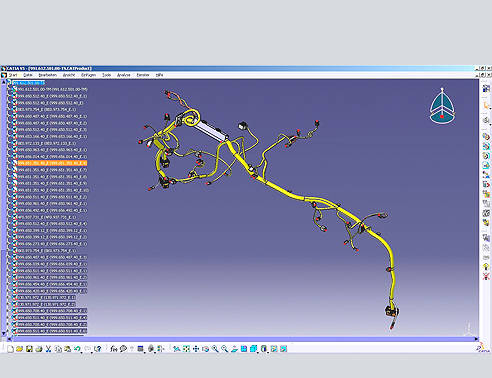Viewport: 492px width, 378px height.
Task: Click the yellow light bulb icon
Action: point(486,267)
